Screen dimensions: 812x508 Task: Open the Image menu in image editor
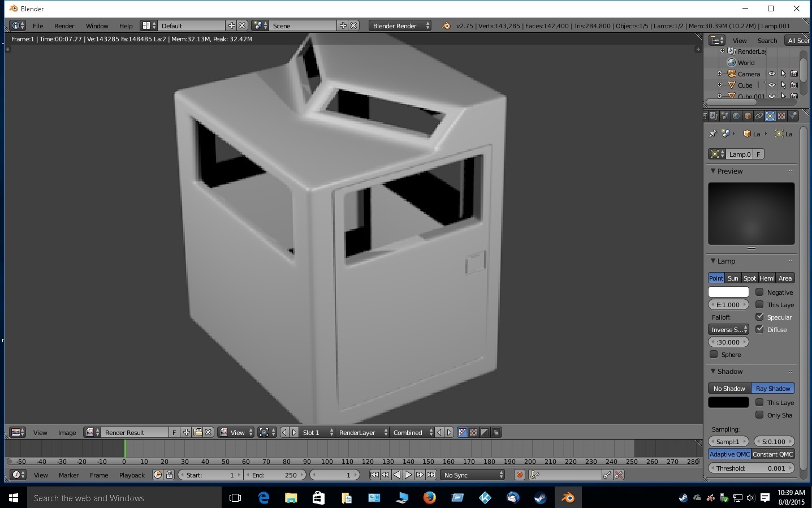[67, 433]
